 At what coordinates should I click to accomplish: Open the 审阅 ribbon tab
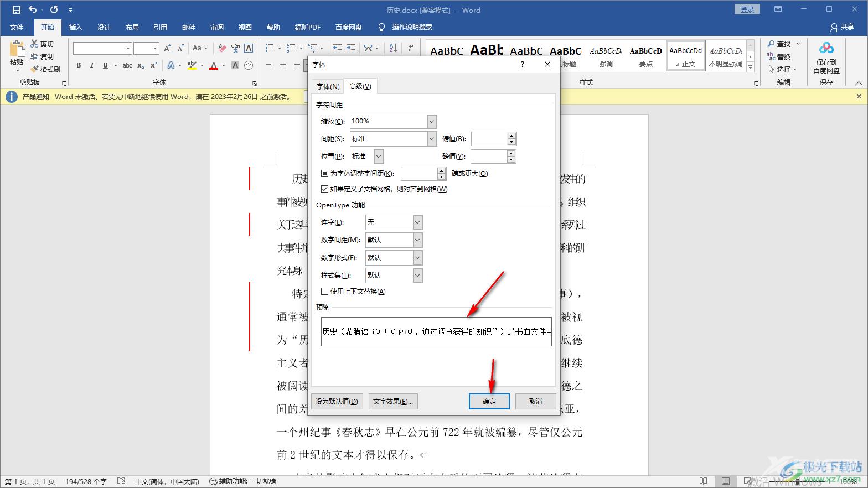click(x=217, y=27)
